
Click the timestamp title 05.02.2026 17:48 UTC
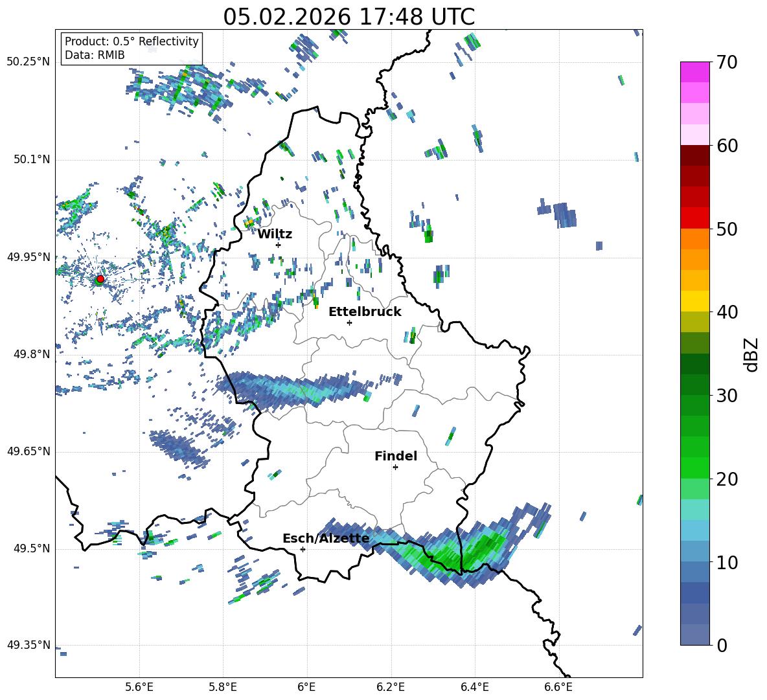(349, 17)
